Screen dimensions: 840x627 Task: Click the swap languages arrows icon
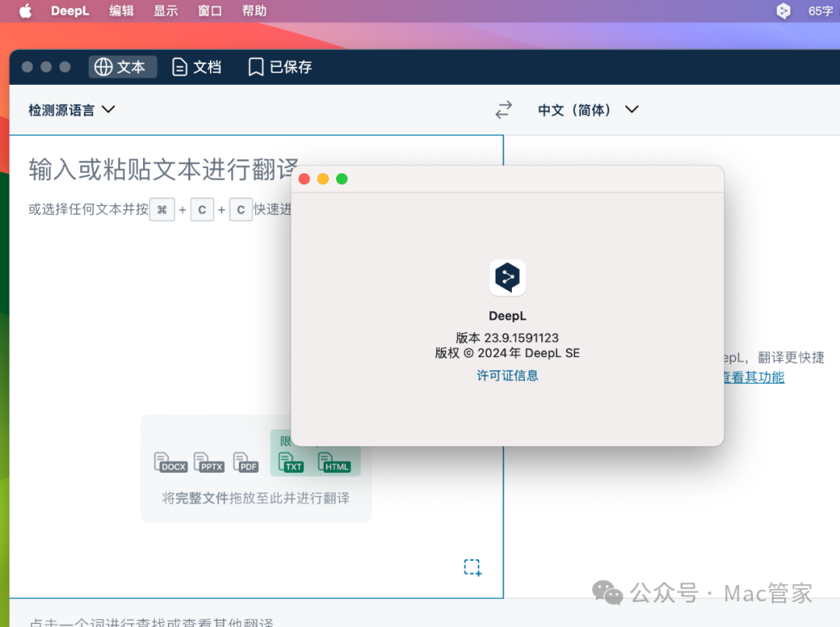pyautogui.click(x=503, y=110)
